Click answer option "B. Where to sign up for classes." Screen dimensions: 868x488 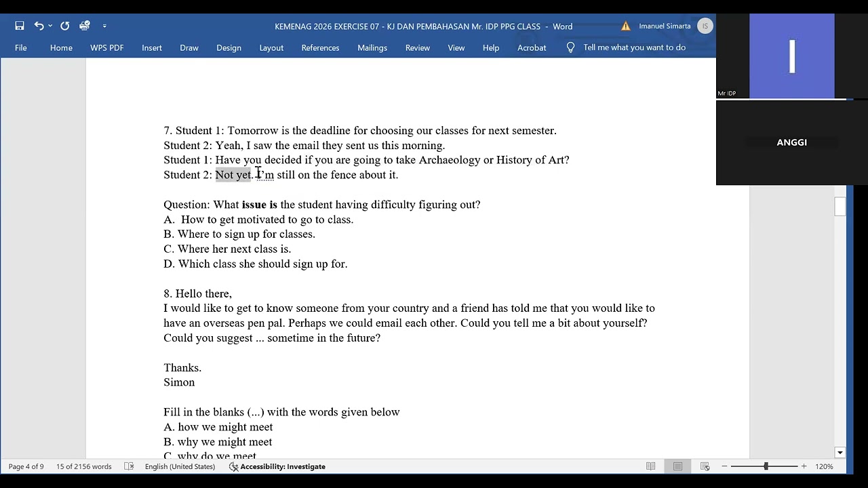[239, 234]
